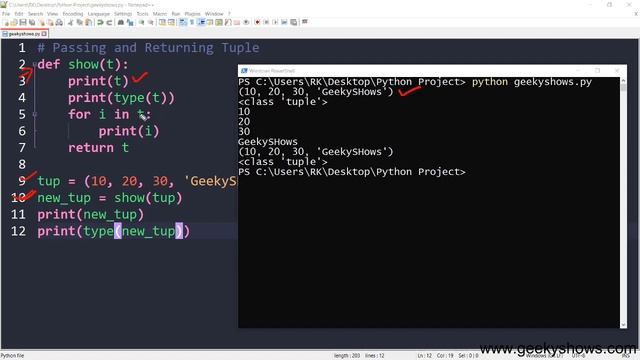Click line number 1 in the margin
640x360 pixels.
pos(22,48)
